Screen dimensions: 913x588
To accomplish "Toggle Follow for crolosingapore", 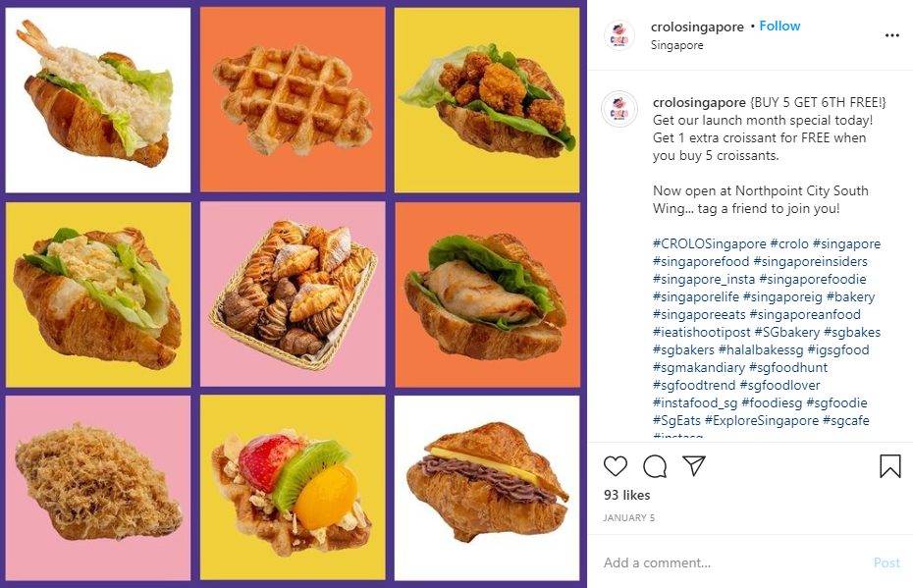I will (779, 27).
